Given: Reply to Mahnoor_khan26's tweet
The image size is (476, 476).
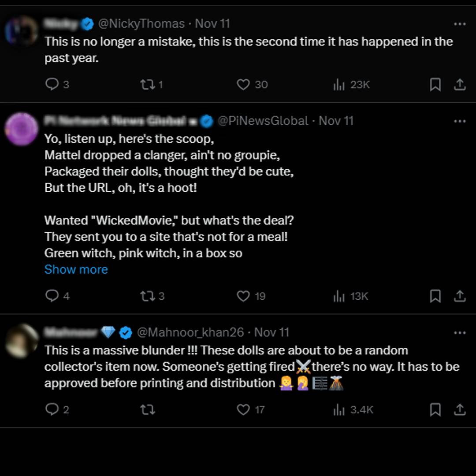Looking at the screenshot, I should (x=52, y=409).
